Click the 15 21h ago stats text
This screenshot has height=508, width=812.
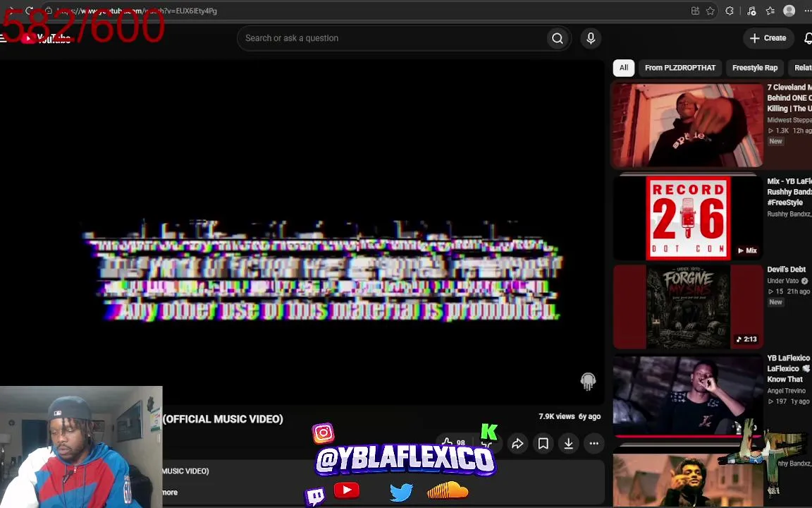pos(789,291)
